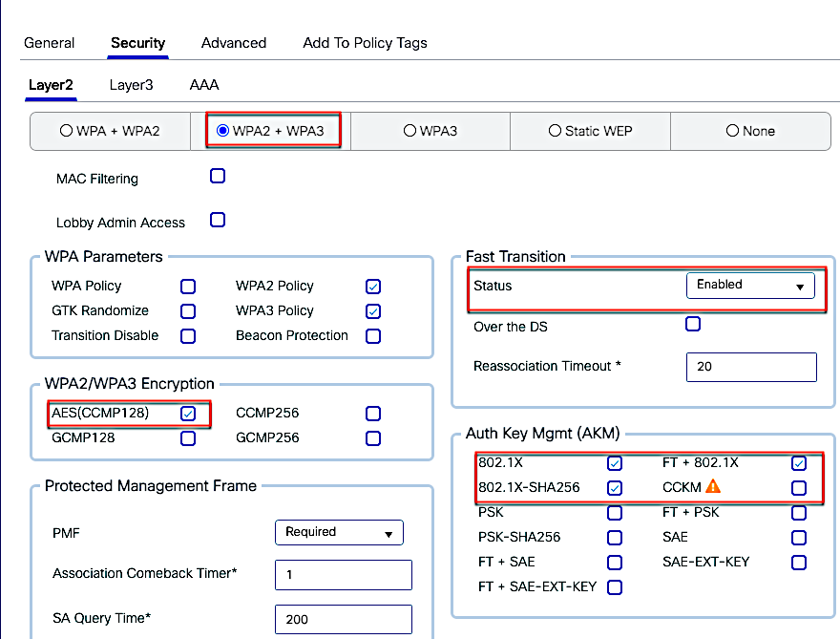Image resolution: width=840 pixels, height=639 pixels.
Task: Enable Over the DS fast transition
Action: [693, 324]
